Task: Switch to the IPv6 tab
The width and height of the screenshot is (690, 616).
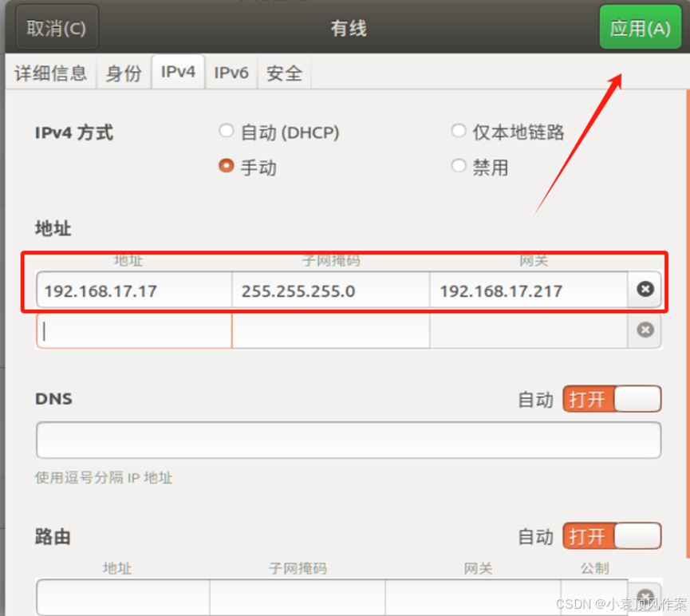Action: (x=231, y=73)
